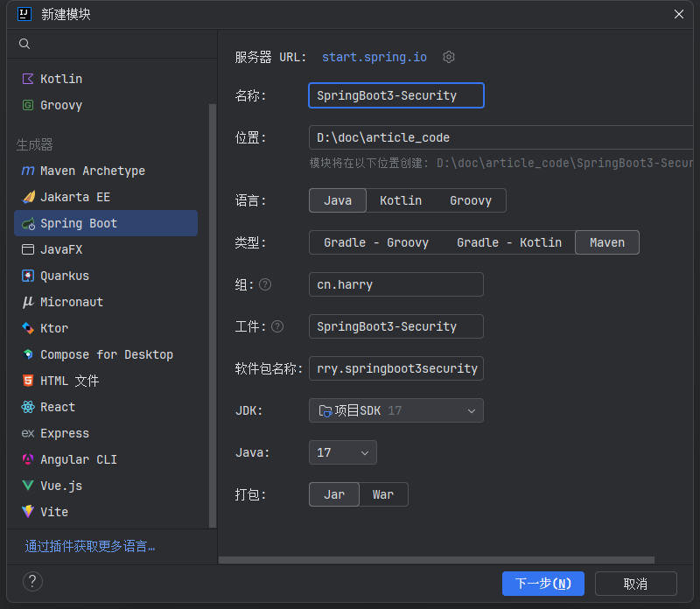700x609 pixels.
Task: Click the Cancel button
Action: point(636,584)
